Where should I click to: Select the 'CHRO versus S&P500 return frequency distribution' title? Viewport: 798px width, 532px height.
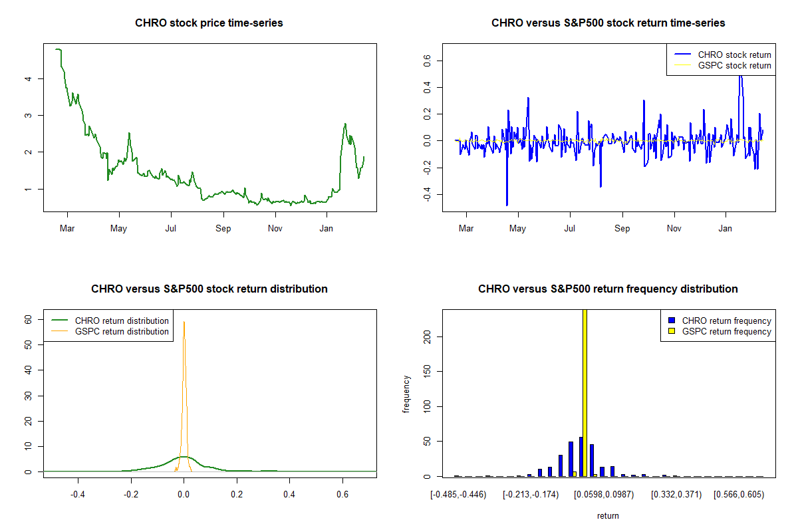click(x=608, y=289)
